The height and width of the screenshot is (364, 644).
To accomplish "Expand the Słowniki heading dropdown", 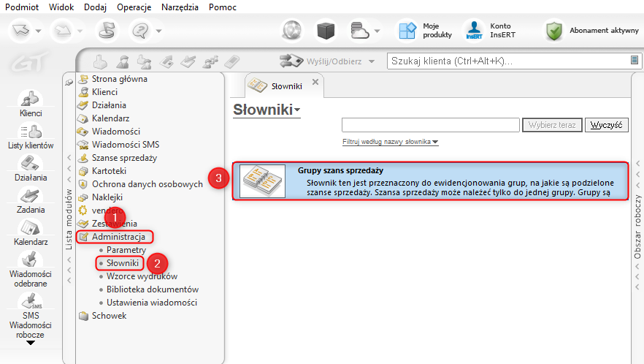I will click(x=297, y=110).
